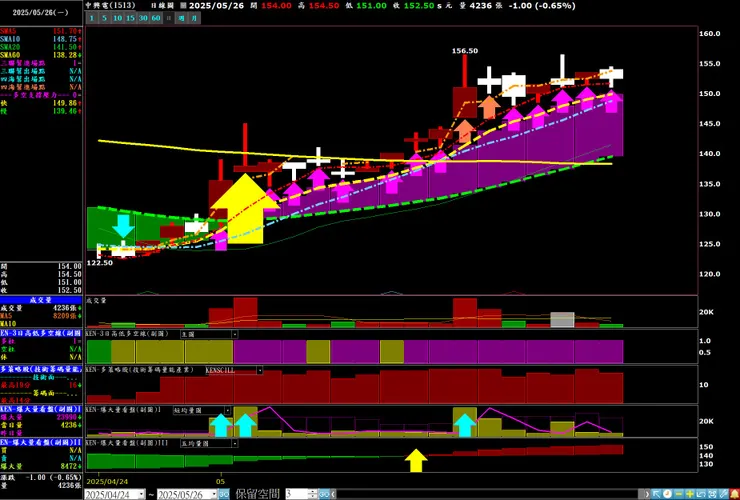The image size is (740, 500).
Task: Click the 爆大量 23990 value row
Action: (41, 417)
